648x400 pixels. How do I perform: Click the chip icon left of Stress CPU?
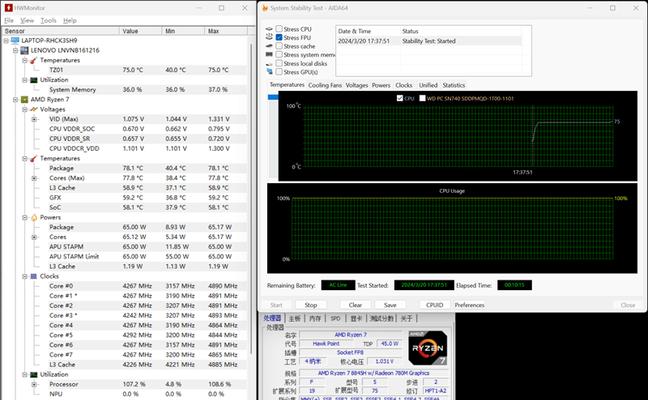click(x=269, y=29)
